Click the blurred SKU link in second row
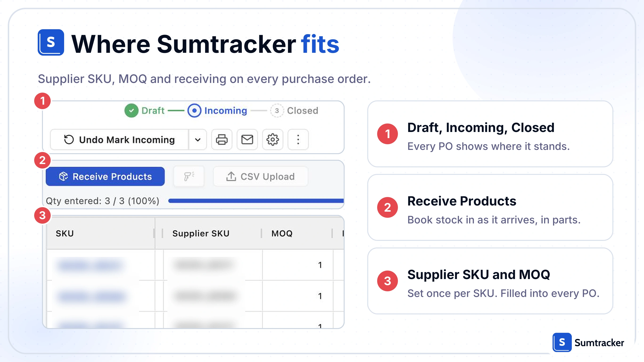The height and width of the screenshot is (362, 644). [x=91, y=296]
